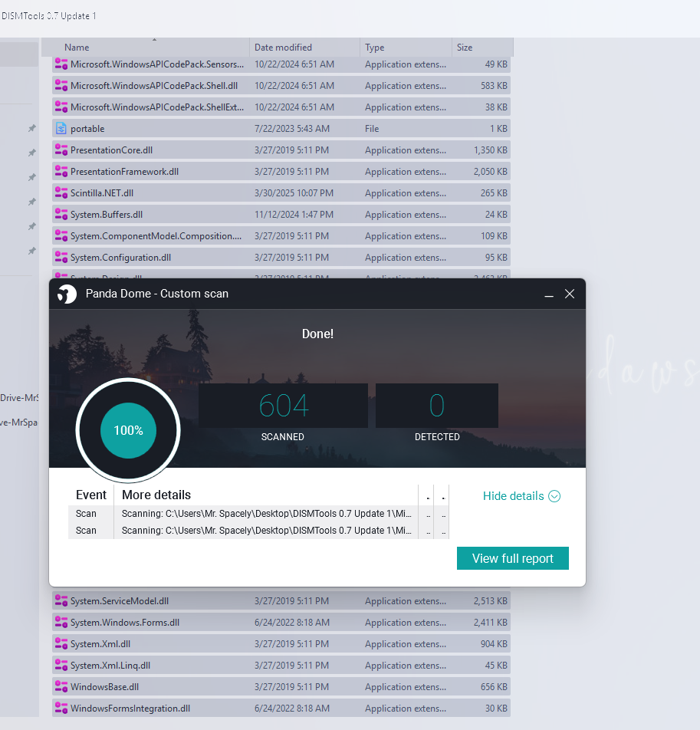
Task: Click System.ServiceModel.dll file icon
Action: click(61, 600)
